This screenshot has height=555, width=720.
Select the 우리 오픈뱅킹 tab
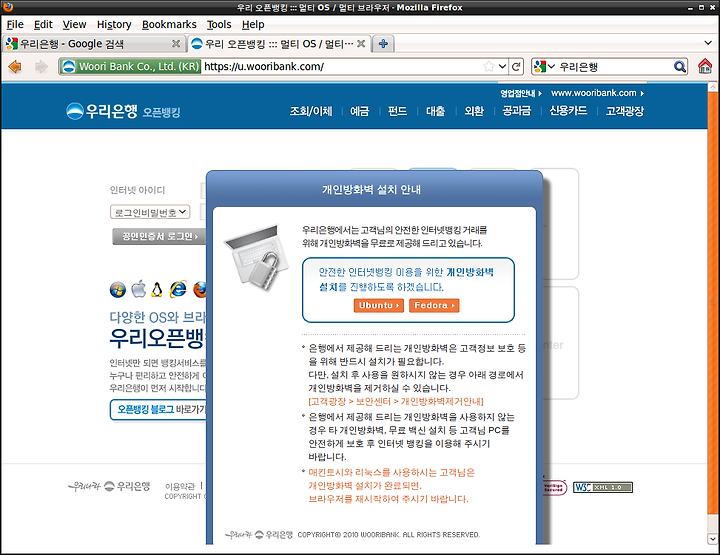[x=279, y=44]
